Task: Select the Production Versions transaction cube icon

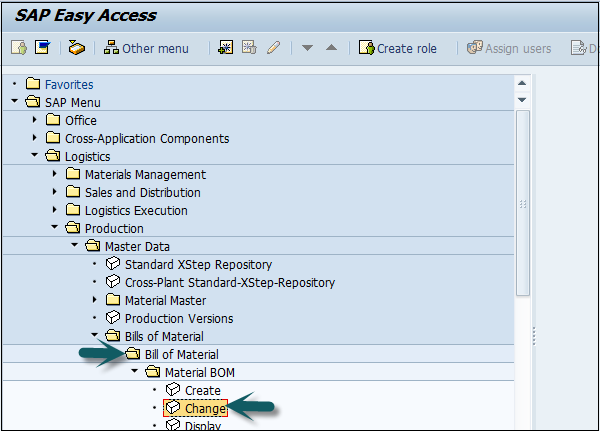Action: (x=113, y=318)
